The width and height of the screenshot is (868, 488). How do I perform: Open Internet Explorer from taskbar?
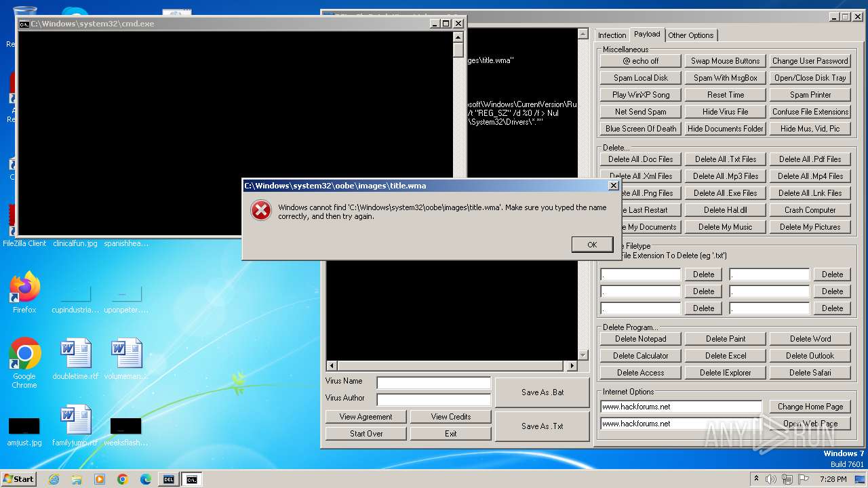pyautogui.click(x=54, y=479)
